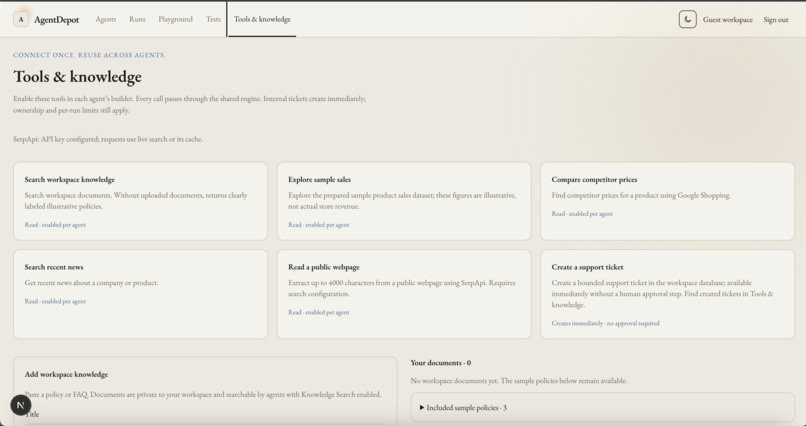Open the Tests tab
Viewport: 806px width, 426px height.
[x=213, y=19]
